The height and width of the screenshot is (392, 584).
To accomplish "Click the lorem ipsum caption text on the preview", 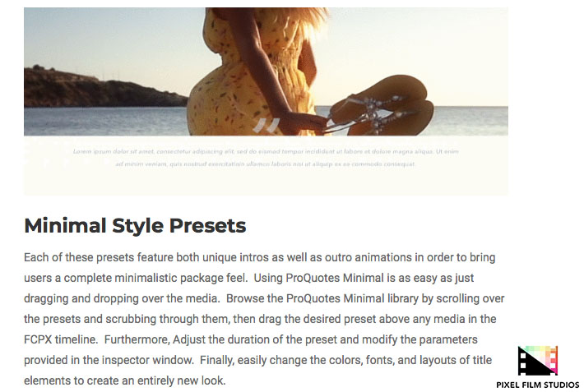I will (x=266, y=158).
